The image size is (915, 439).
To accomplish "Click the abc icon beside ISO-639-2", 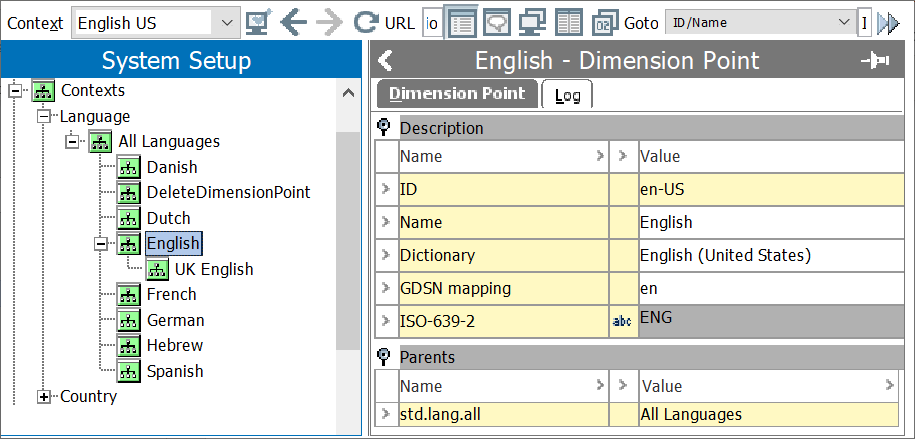I will pos(623,321).
